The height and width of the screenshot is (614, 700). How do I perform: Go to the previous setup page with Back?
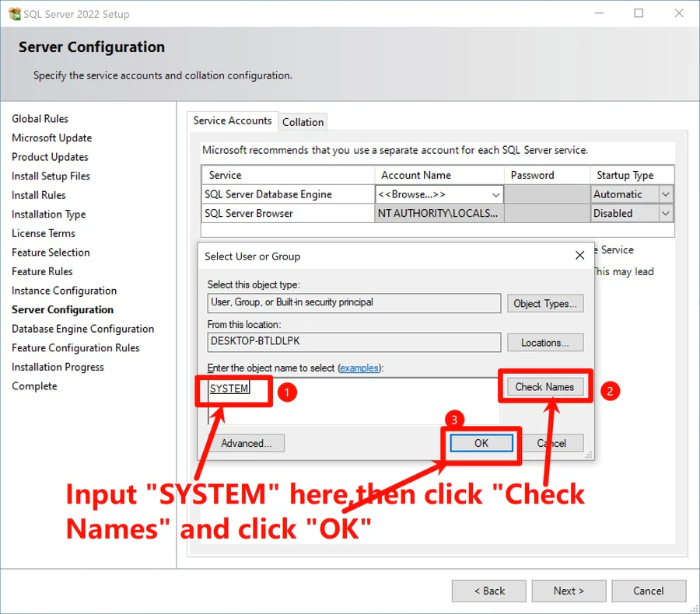[489, 591]
